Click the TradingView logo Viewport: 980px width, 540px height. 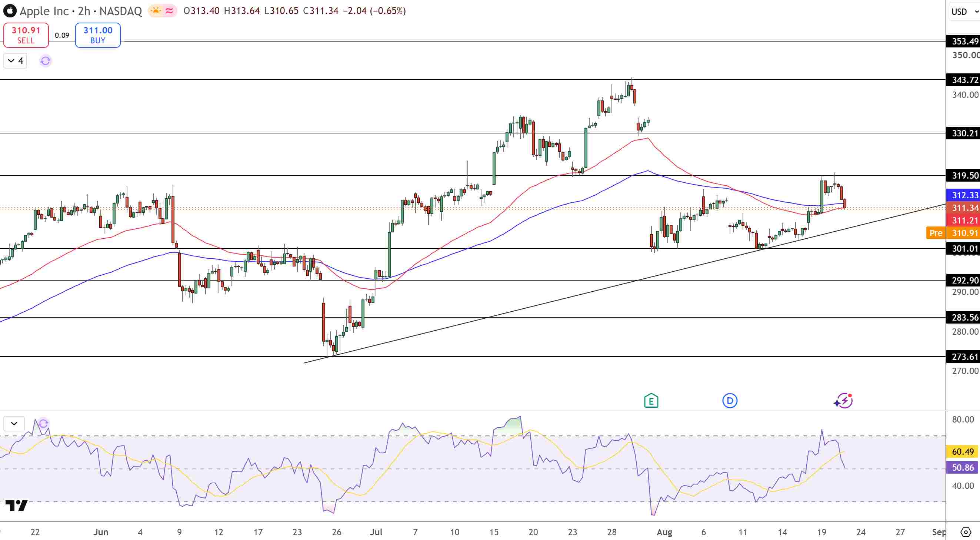click(17, 506)
